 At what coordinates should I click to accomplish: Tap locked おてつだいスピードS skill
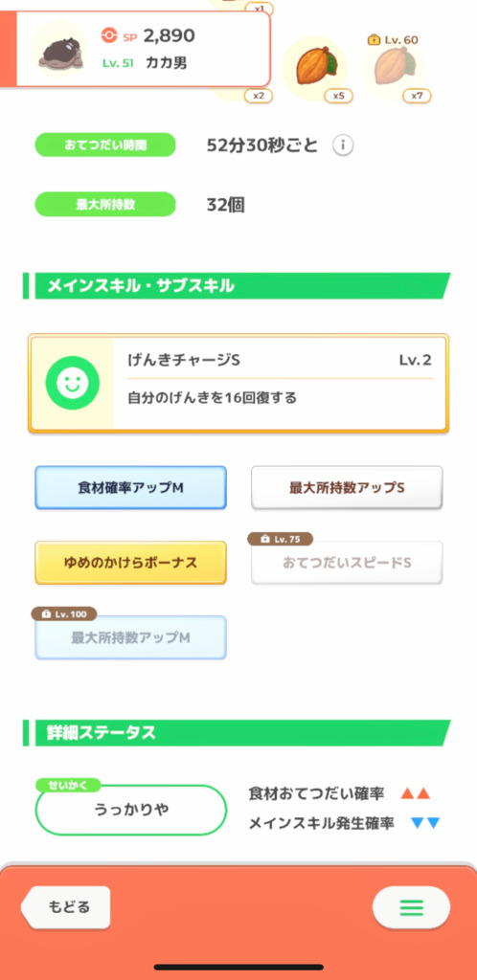point(347,563)
